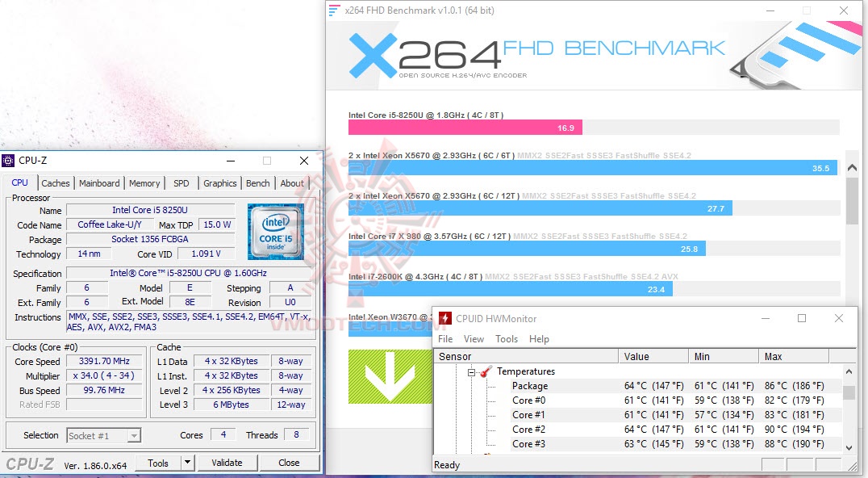Click the Threads count value 8
This screenshot has height=478, width=868.
[296, 434]
